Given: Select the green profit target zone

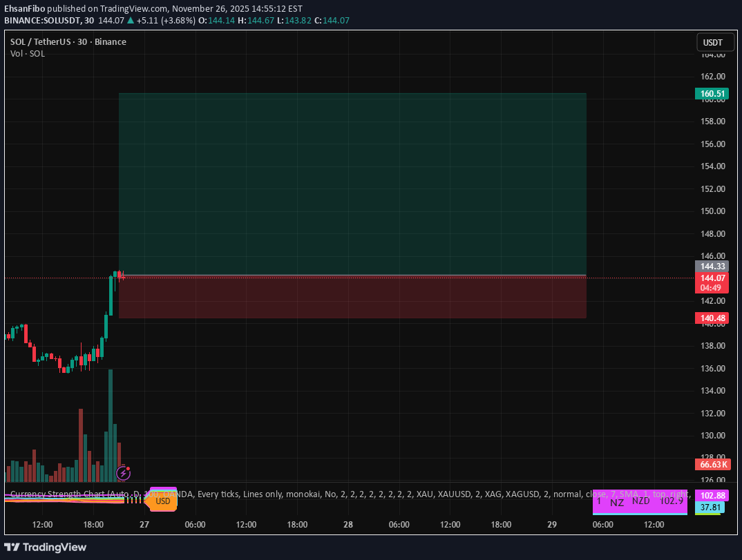Looking at the screenshot, I should tap(352, 184).
